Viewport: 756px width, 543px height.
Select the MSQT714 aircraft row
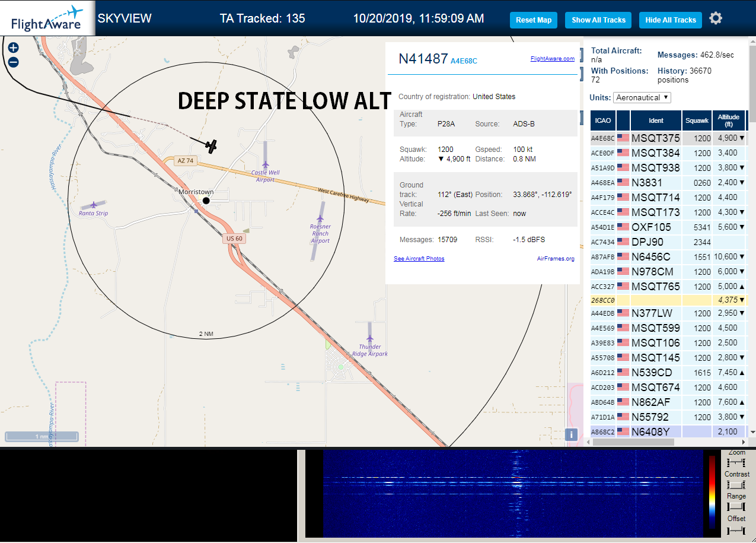pyautogui.click(x=668, y=198)
